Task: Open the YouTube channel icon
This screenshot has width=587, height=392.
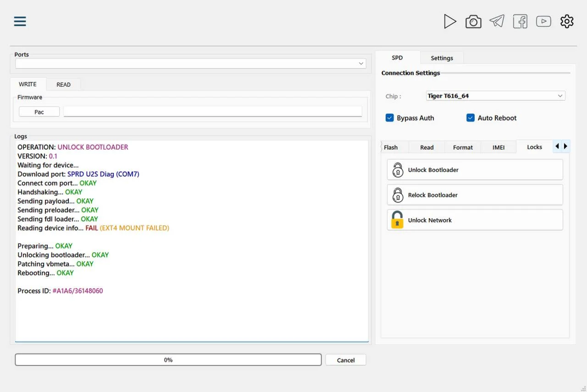Action: [x=543, y=22]
